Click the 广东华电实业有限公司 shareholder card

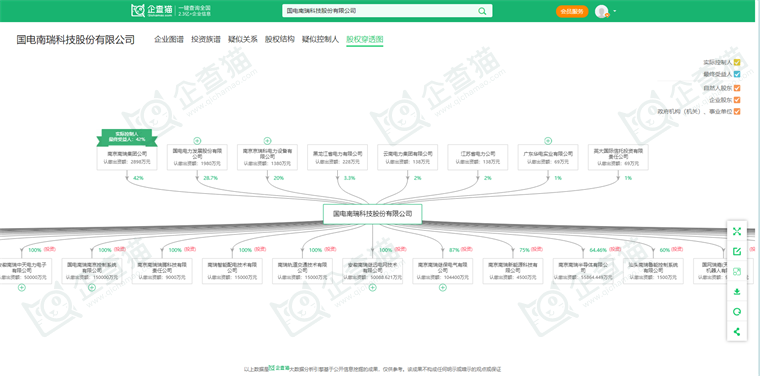tap(548, 157)
